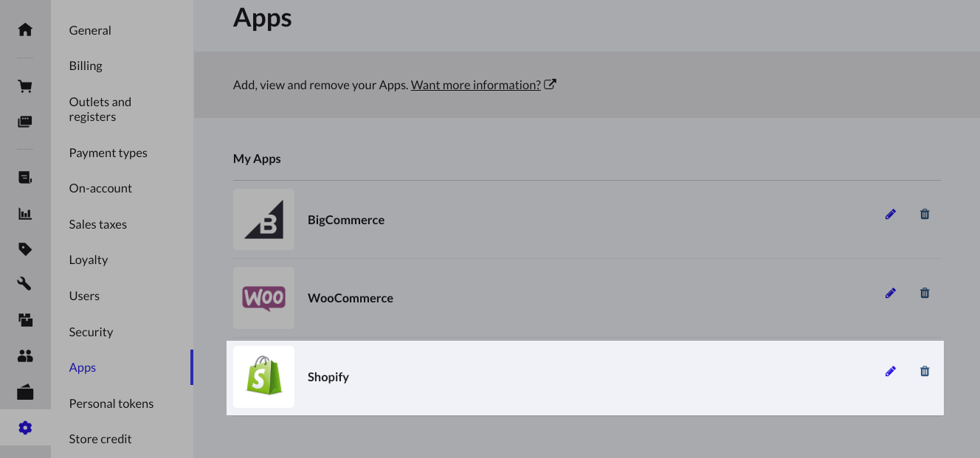The image size is (980, 458).
Task: Click the wrench icon in the sidebar
Action: click(25, 284)
